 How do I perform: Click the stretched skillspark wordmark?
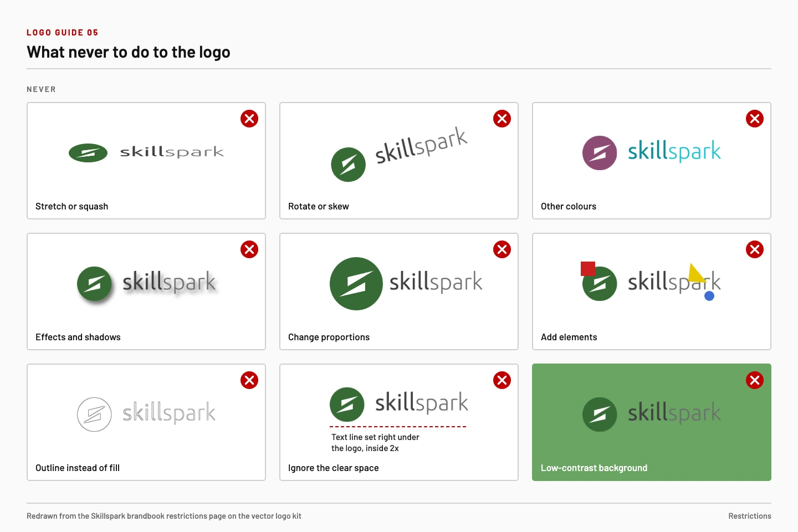172,152
